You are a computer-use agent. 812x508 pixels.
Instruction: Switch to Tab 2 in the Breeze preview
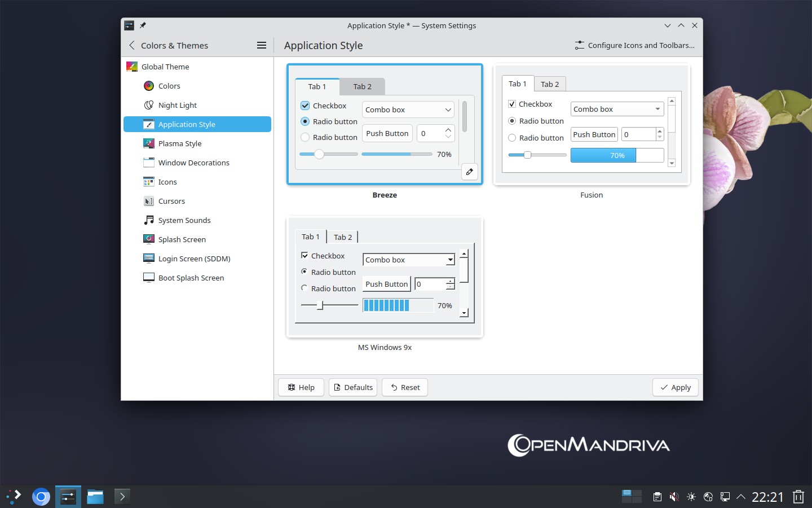[363, 86]
